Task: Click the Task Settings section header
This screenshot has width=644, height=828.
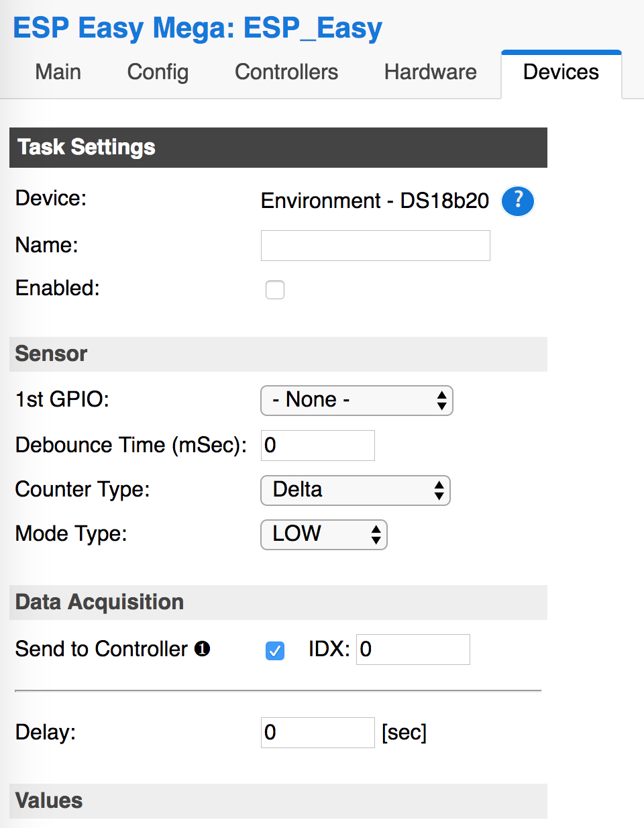Action: (85, 147)
